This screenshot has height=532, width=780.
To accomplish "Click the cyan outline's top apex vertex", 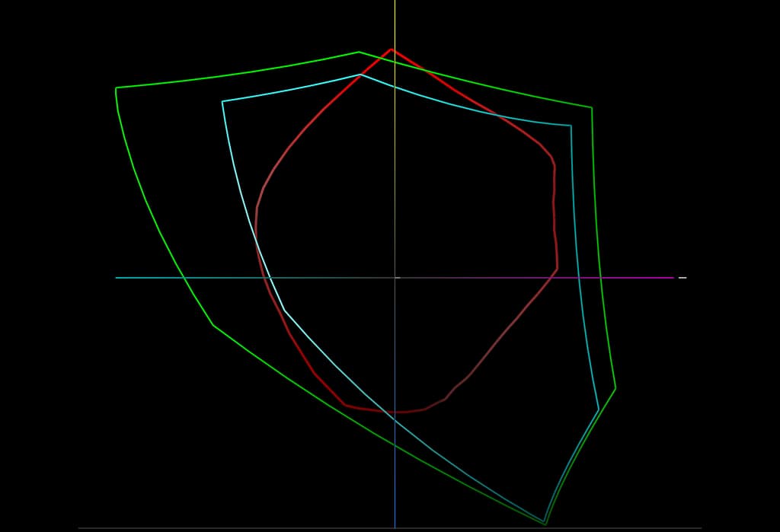I will (361, 75).
